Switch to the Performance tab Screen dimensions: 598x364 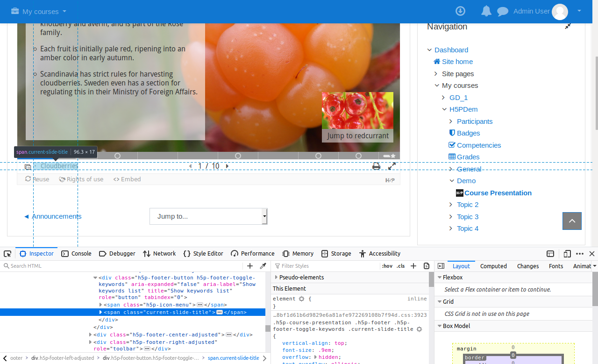tap(253, 254)
